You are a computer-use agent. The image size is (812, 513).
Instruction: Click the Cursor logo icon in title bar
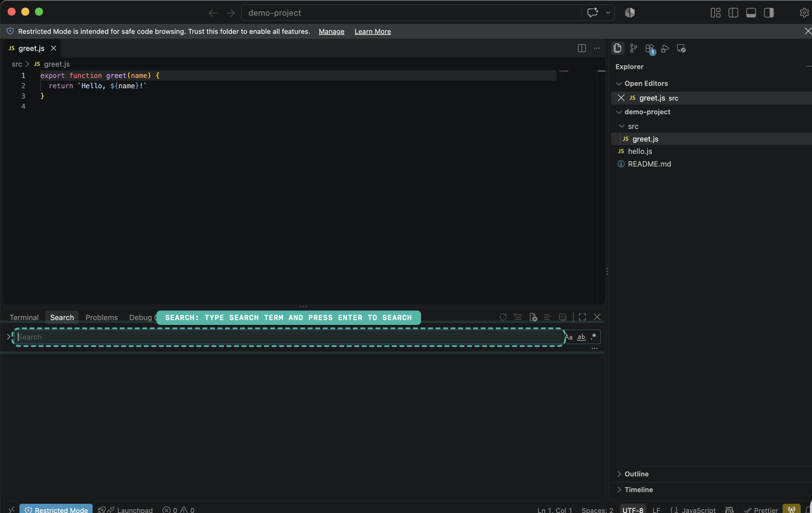[630, 13]
